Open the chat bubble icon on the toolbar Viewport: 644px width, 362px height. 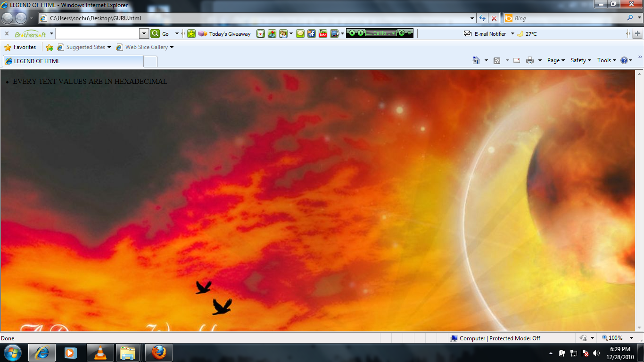click(x=300, y=33)
